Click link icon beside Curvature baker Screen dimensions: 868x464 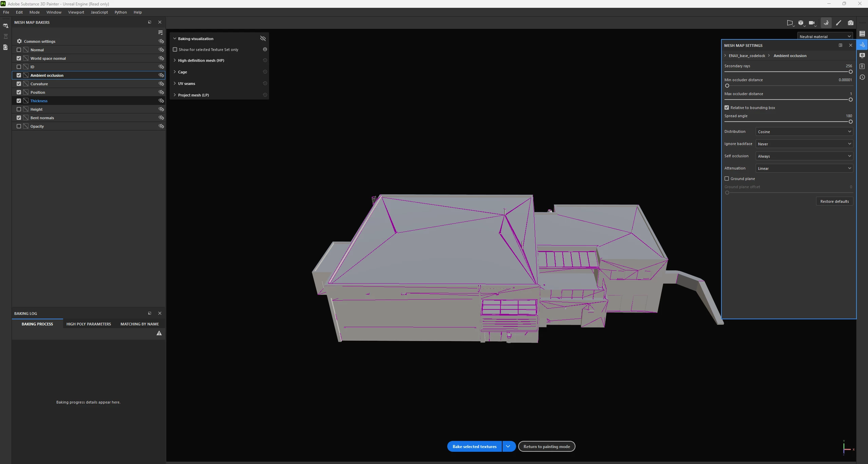point(161,84)
